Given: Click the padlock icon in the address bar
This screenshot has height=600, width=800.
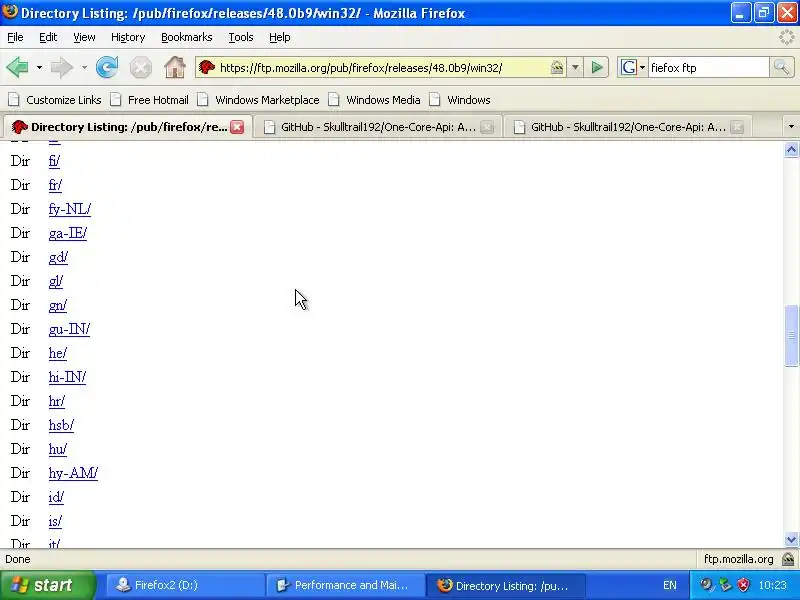Looking at the screenshot, I should [557, 67].
